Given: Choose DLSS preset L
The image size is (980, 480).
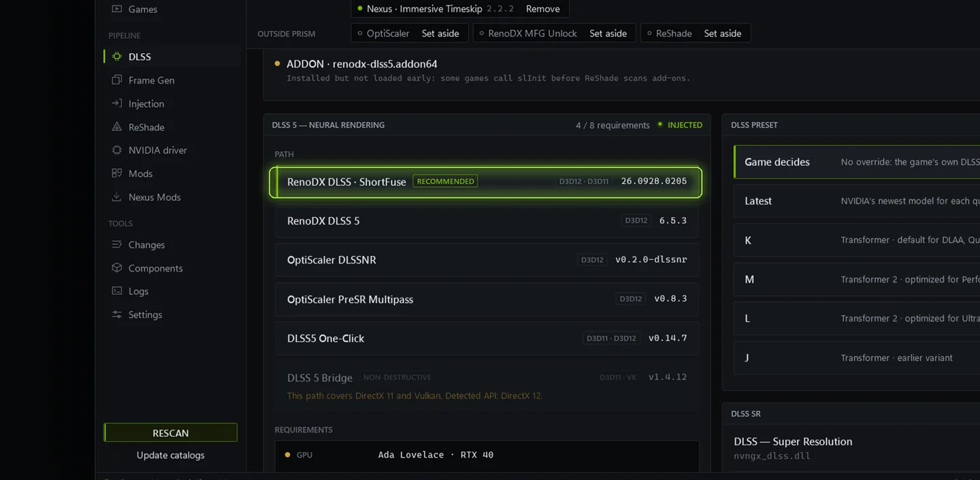Looking at the screenshot, I should click(857, 319).
